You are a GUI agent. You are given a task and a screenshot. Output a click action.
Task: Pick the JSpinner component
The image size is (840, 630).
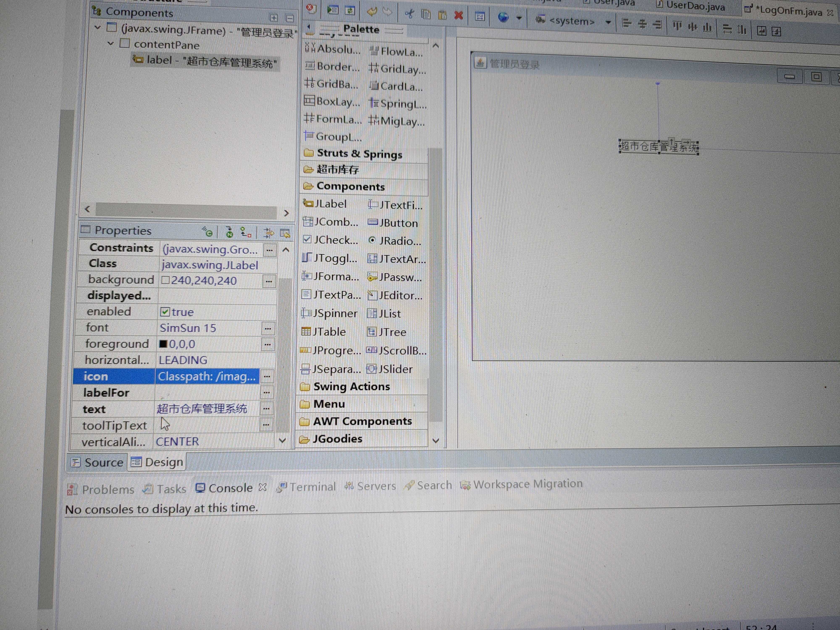point(329,313)
